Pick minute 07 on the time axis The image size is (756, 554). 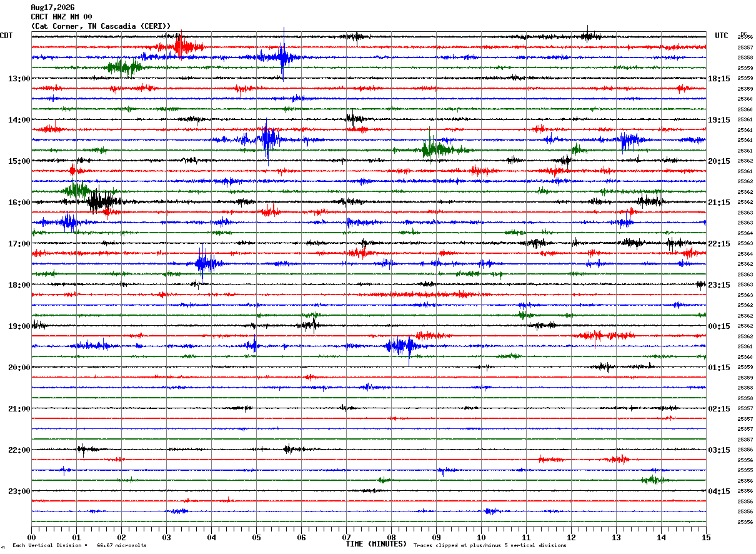[346, 537]
